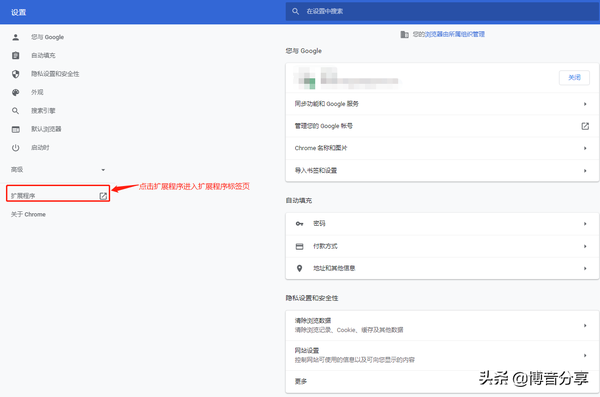Open Chrome 名称和图片 row

click(x=442, y=148)
